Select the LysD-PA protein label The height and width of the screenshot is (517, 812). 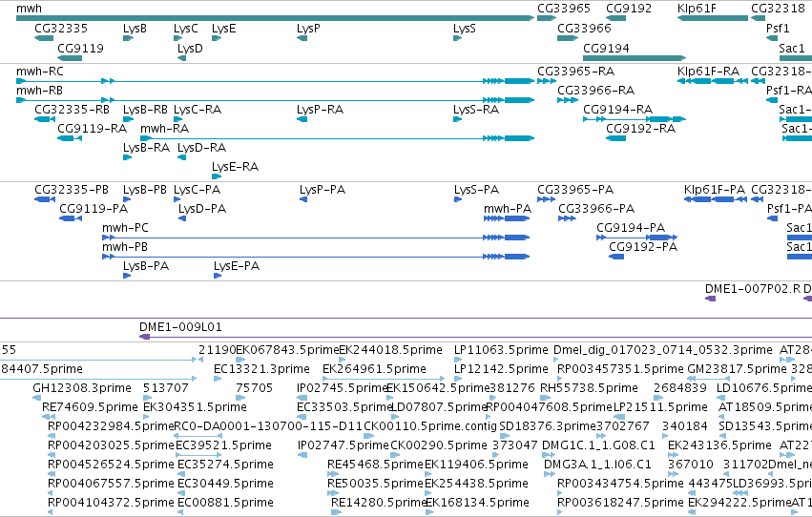[x=202, y=209]
